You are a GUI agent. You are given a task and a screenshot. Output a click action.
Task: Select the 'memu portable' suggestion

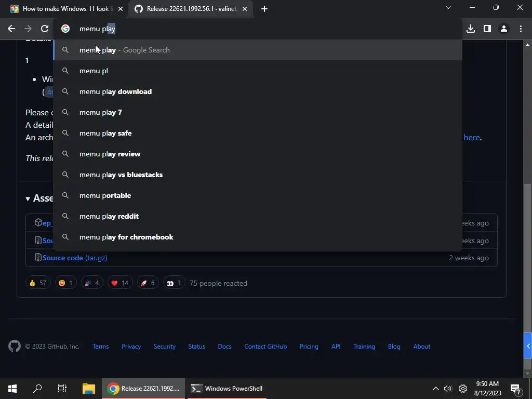tap(258, 195)
